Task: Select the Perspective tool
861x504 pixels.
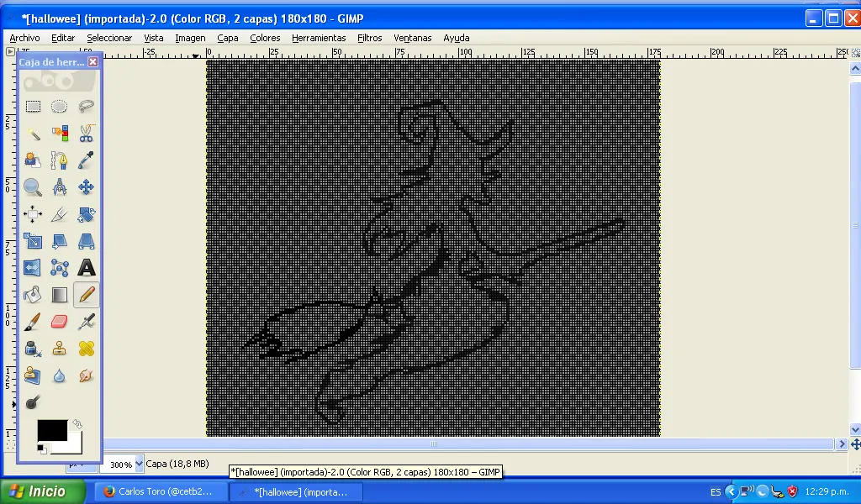Action: [87, 241]
